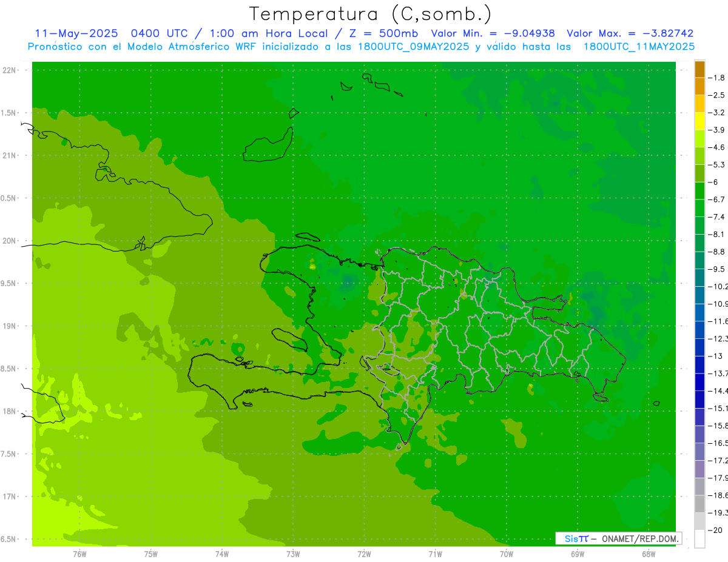728x562 pixels.
Task: Click the '-8.8' colorbar value
Action: [x=717, y=252]
